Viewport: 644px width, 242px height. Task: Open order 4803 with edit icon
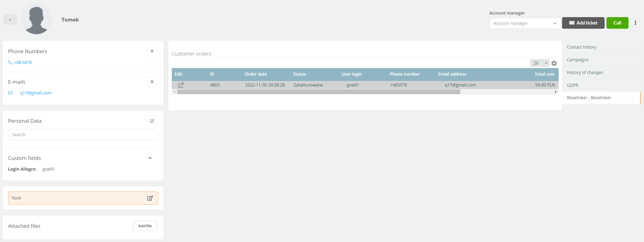click(x=181, y=85)
